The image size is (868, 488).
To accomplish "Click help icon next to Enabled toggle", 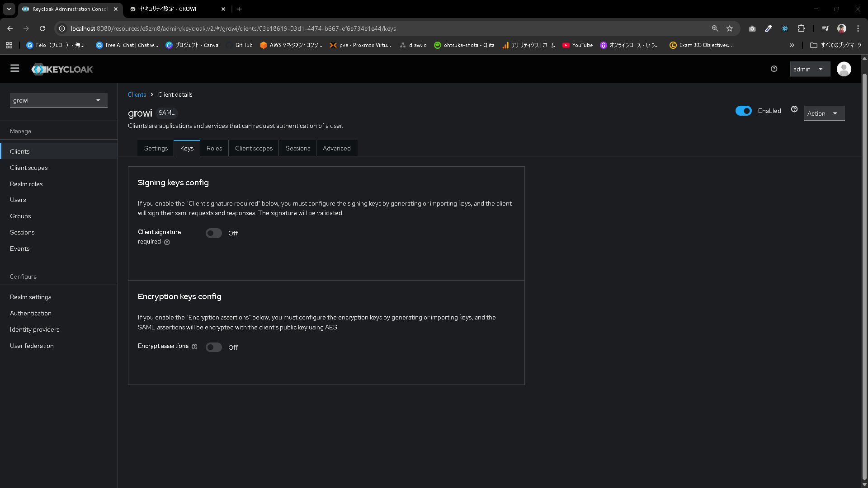I will point(794,109).
